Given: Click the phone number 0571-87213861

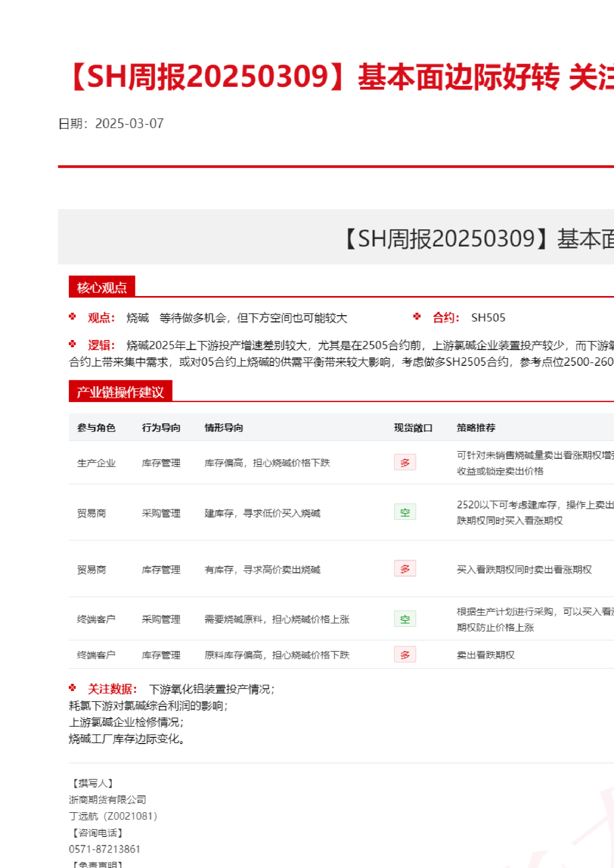Looking at the screenshot, I should pyautogui.click(x=104, y=849).
